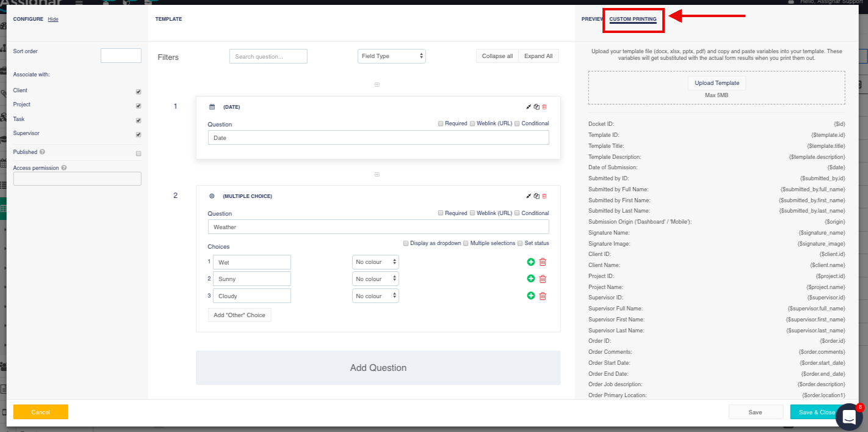
Task: Duplicate the Date question
Action: 537,107
